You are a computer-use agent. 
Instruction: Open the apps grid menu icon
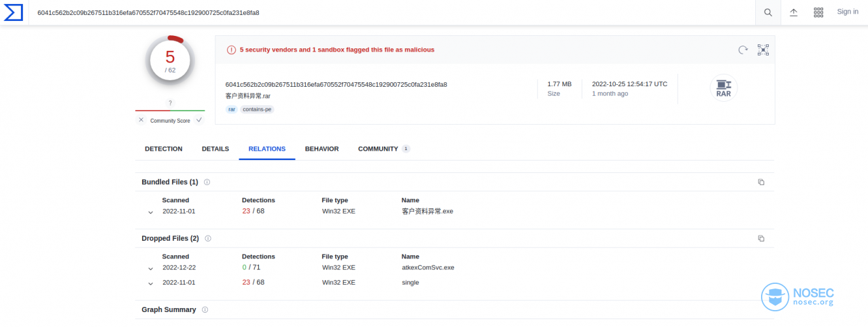click(818, 12)
